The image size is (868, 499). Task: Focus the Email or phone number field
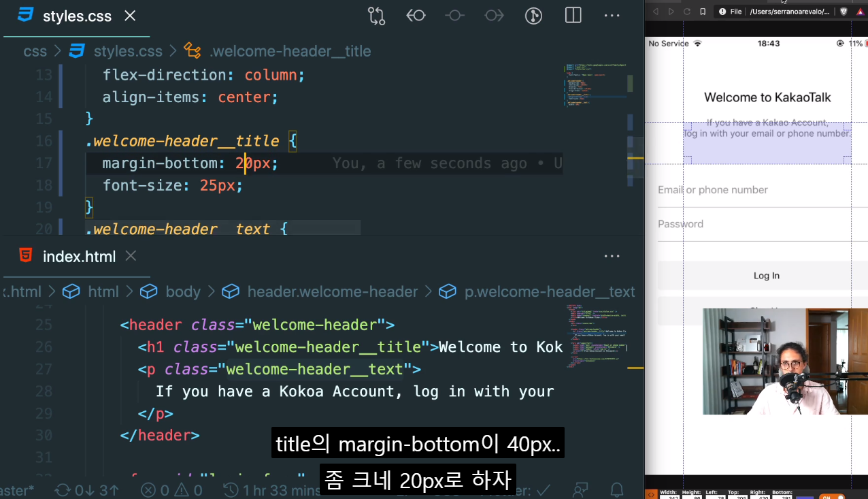(763, 190)
